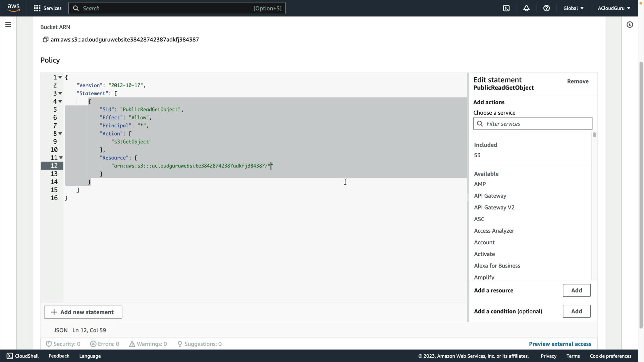Open the info panel icon at right
The height and width of the screenshot is (362, 644).
click(x=630, y=24)
